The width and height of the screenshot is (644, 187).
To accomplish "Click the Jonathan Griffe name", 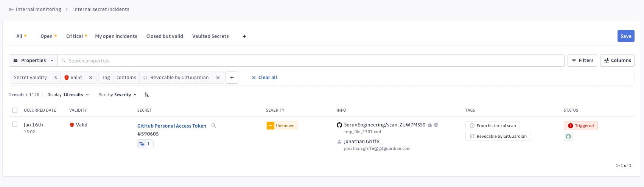I will tap(361, 142).
